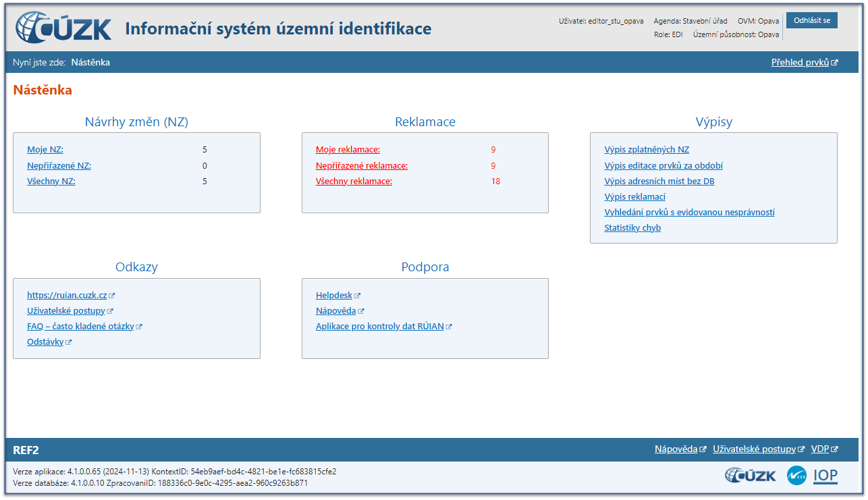Screen dimensions: 868x500
Task: Open the IOP logo link
Action: [825, 475]
